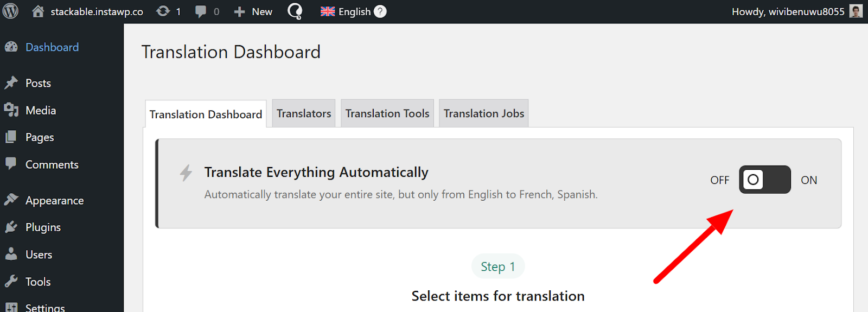Click the user avatar in the admin bar

coord(856,11)
